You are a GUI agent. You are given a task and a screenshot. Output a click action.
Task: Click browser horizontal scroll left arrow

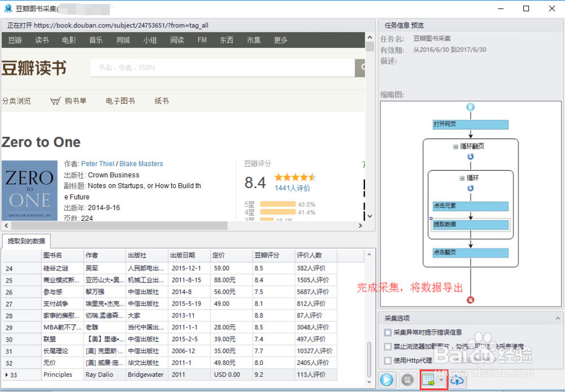coord(6,225)
